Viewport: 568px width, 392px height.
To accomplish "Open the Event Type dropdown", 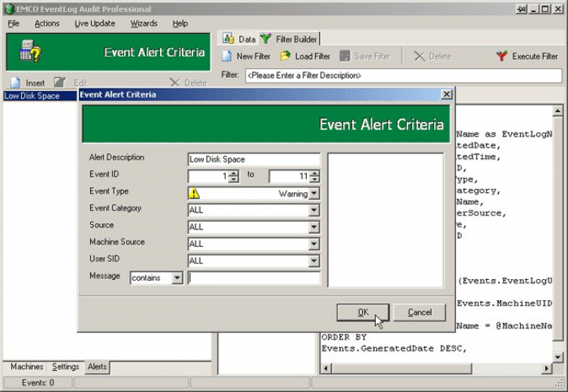I will point(314,193).
